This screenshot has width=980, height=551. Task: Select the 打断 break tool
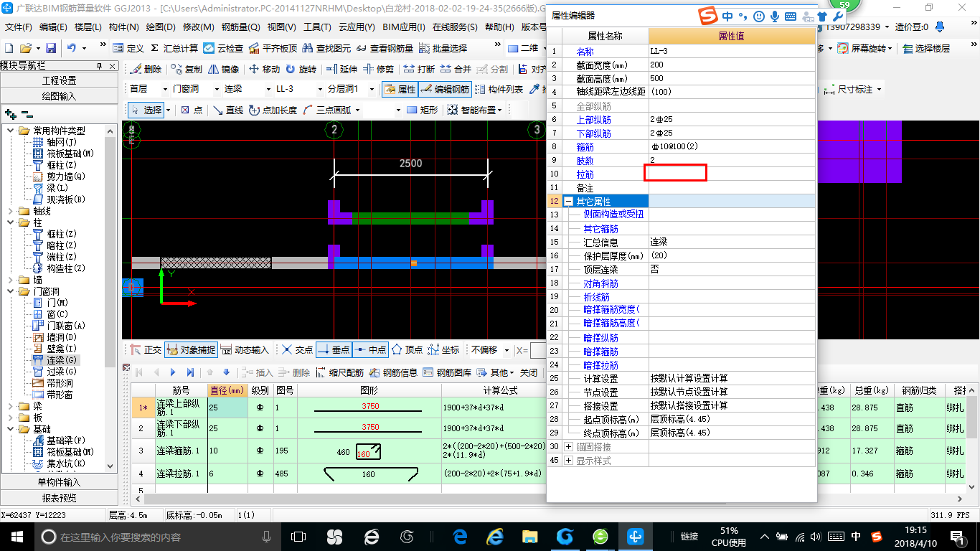[x=419, y=70]
